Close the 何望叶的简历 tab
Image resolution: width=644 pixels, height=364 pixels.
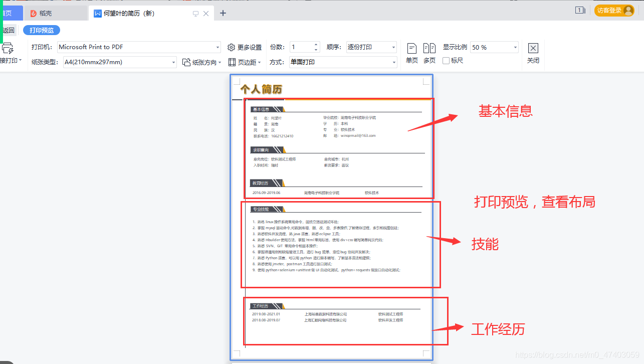click(206, 14)
